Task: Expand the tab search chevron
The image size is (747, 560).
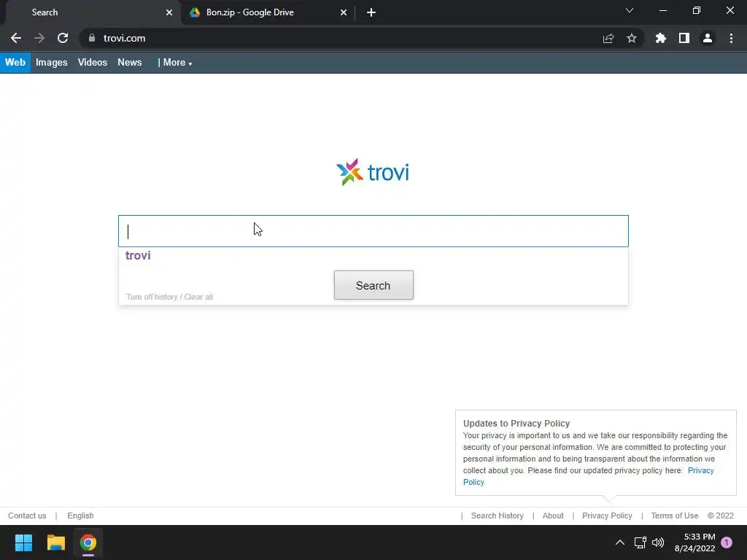Action: click(x=630, y=10)
